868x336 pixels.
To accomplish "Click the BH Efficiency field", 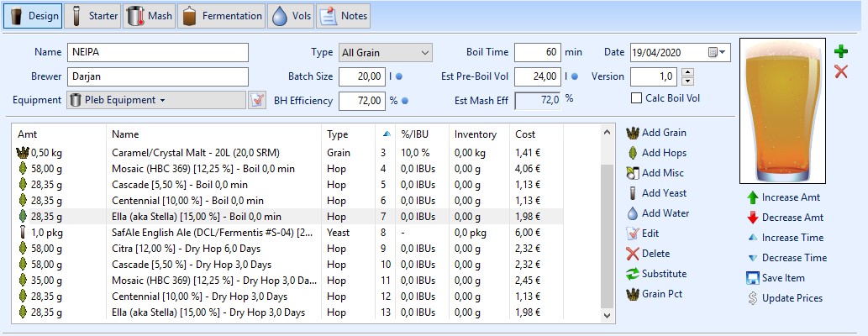I will (362, 100).
